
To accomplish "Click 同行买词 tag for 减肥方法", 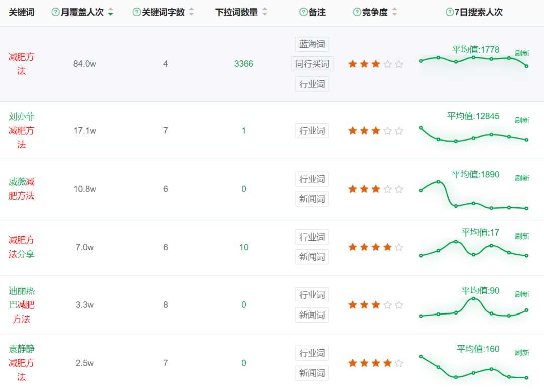I will (x=312, y=64).
